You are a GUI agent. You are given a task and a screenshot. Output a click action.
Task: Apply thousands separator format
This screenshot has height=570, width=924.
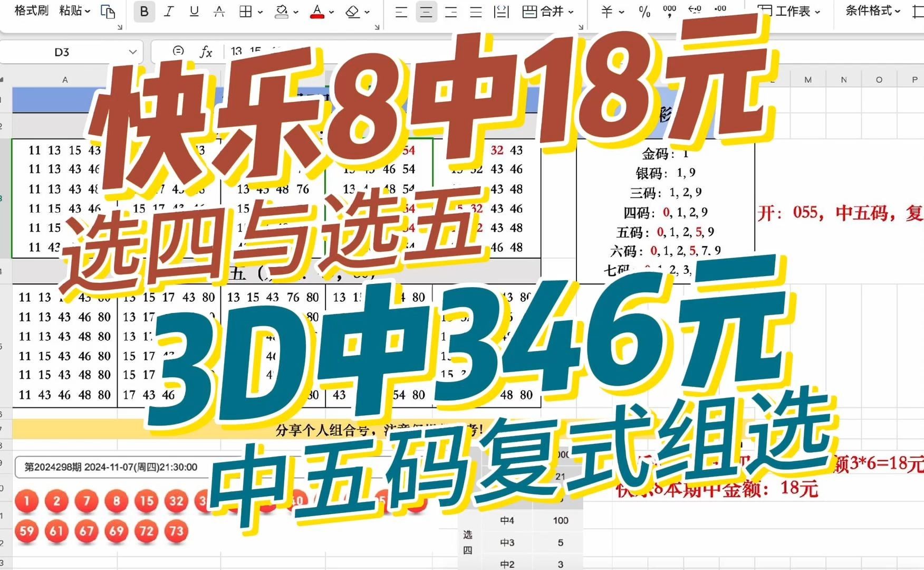point(670,12)
